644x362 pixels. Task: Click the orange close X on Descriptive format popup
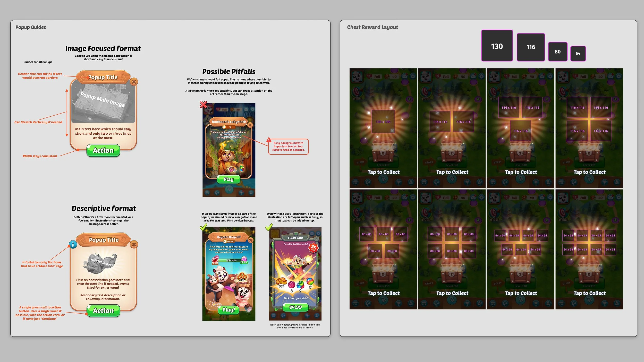[134, 244]
